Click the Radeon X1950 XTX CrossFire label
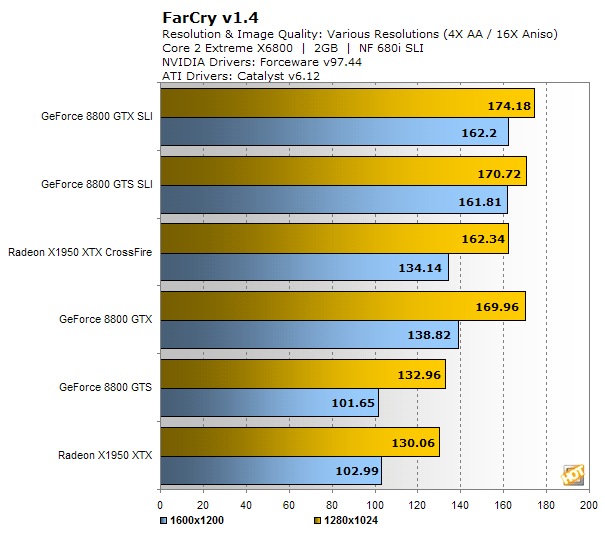The height and width of the screenshot is (535, 605). tap(80, 252)
